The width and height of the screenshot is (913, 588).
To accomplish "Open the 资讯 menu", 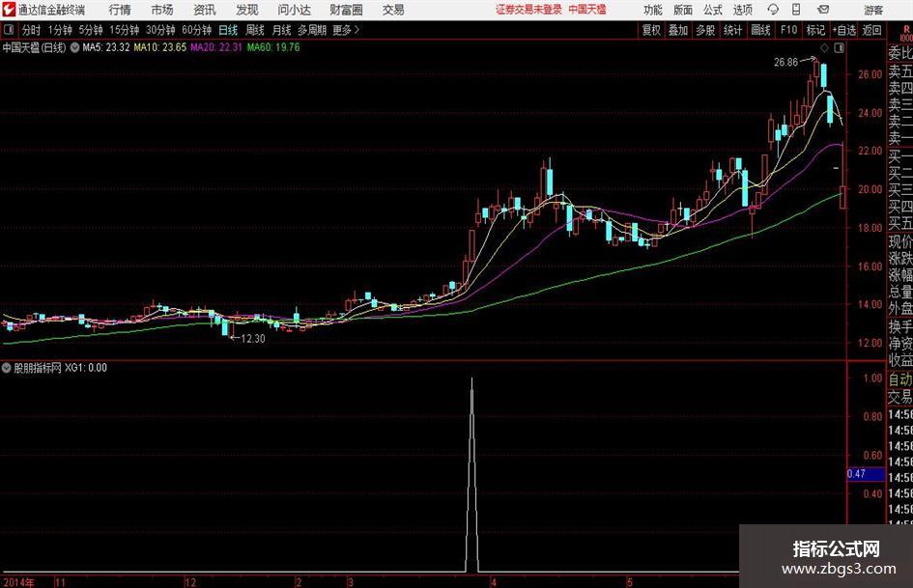I will [205, 10].
